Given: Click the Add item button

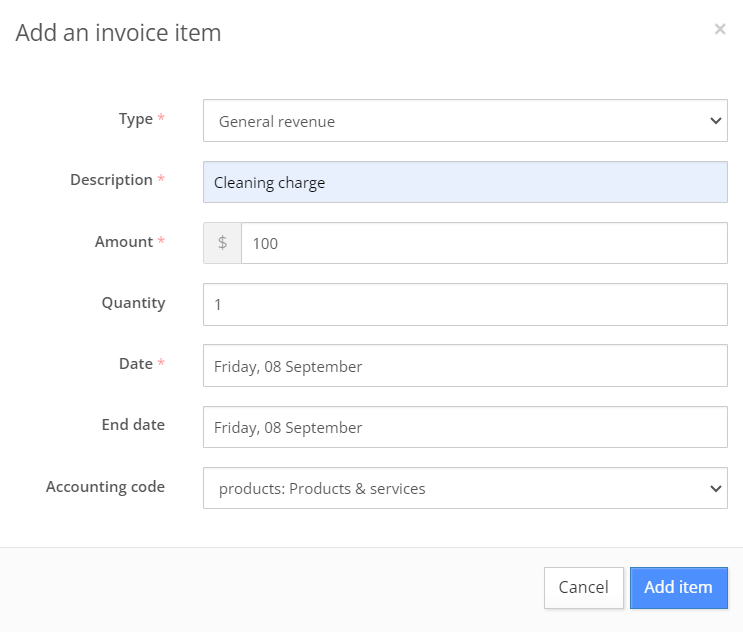Looking at the screenshot, I should click(x=678, y=588).
